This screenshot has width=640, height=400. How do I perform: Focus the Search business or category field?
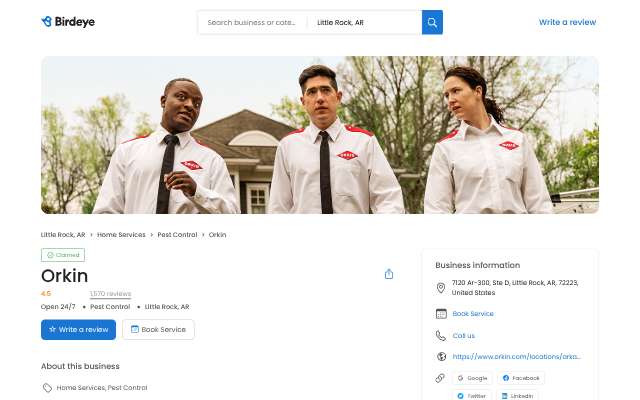pos(251,22)
